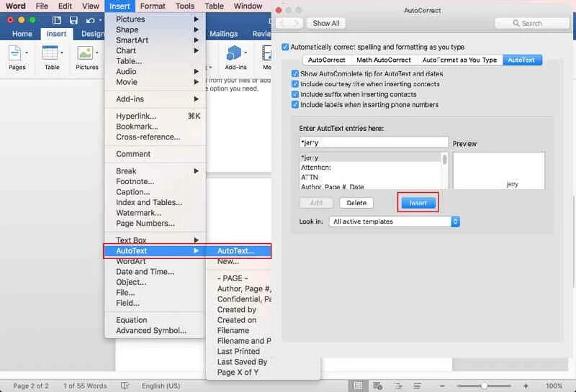The height and width of the screenshot is (392, 576).
Task: Click the Add-ins cube icon in the ribbon
Action: coord(233,53)
